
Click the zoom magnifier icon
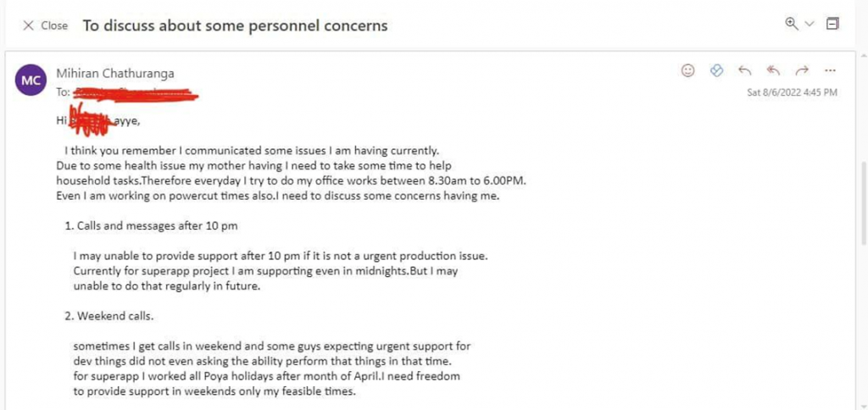pyautogui.click(x=792, y=24)
